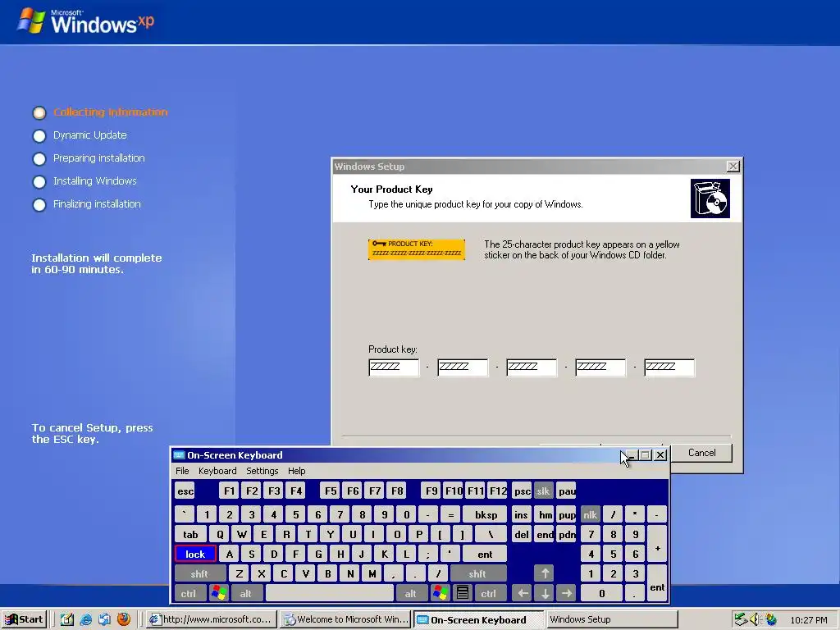This screenshot has width=840, height=630.
Task: Click the Firefox quick launch icon
Action: (124, 619)
